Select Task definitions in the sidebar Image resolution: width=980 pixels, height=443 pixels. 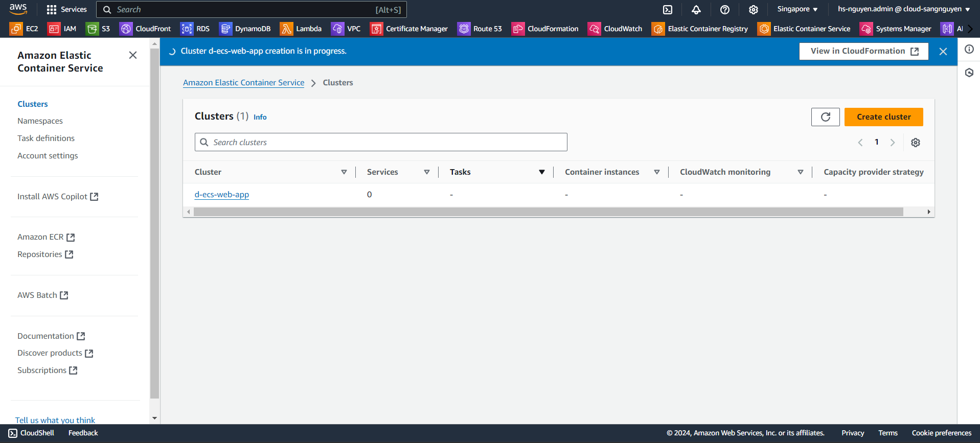46,138
